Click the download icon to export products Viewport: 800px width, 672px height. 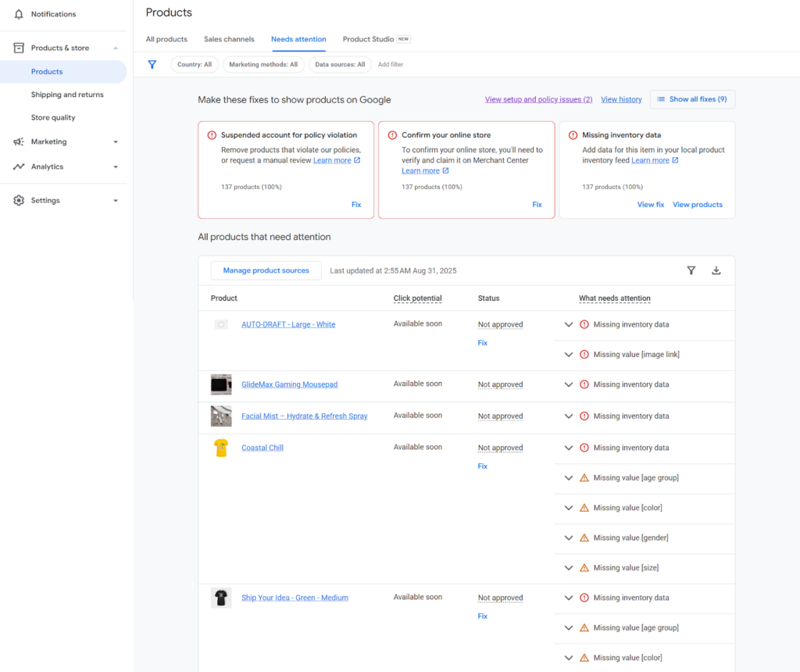(716, 270)
